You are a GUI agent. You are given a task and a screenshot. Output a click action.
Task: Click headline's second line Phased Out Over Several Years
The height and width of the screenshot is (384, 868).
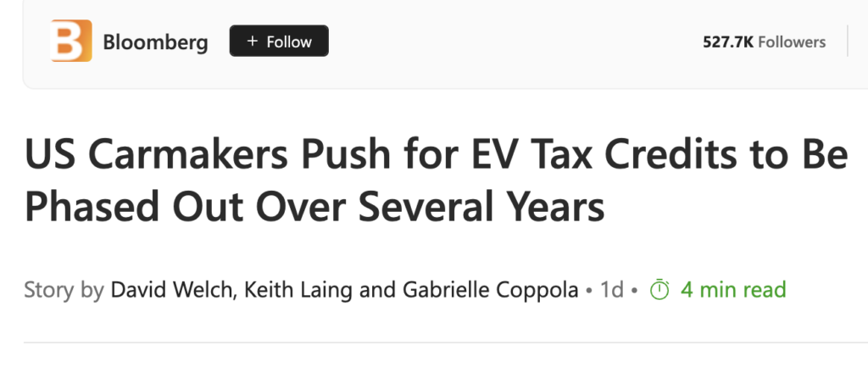[x=314, y=206]
